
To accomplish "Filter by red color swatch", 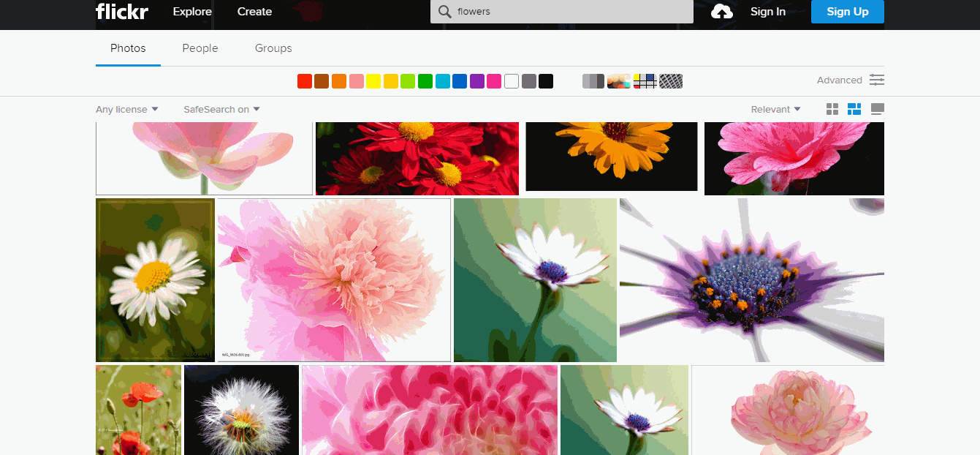I will [305, 81].
